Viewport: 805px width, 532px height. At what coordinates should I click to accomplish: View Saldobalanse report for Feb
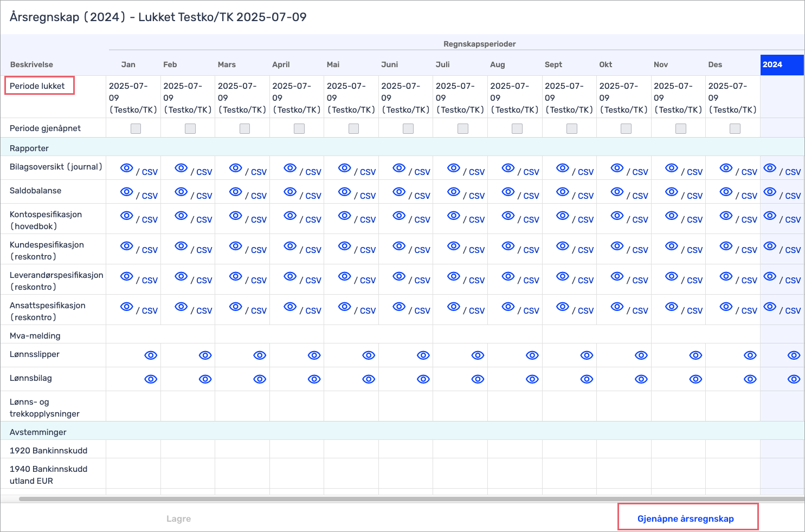pos(181,192)
